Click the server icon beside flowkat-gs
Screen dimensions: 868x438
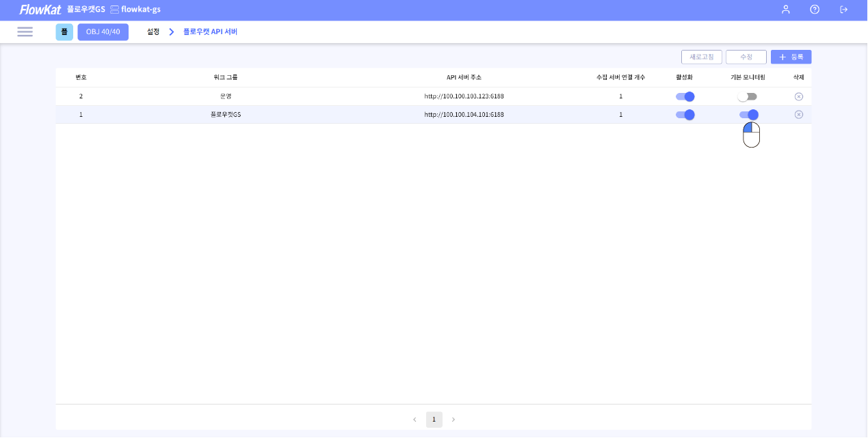point(114,10)
